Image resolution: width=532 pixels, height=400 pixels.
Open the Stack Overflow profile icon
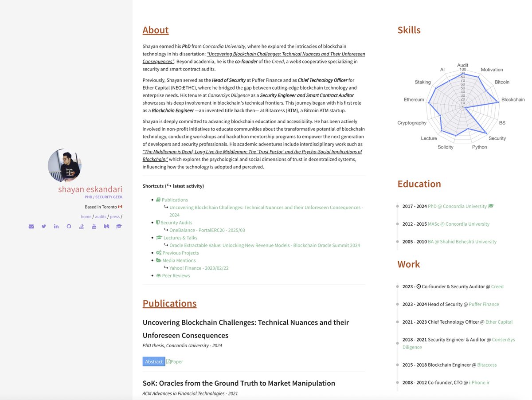coord(81,227)
